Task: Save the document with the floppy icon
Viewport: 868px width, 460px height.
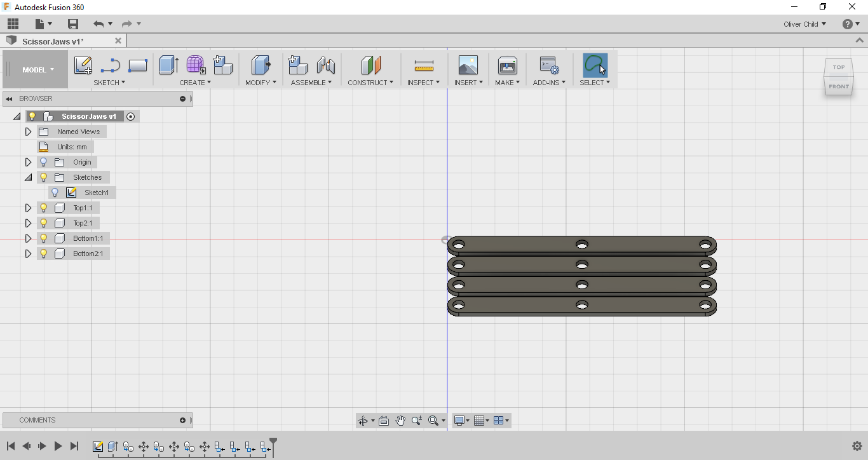Action: (x=73, y=24)
